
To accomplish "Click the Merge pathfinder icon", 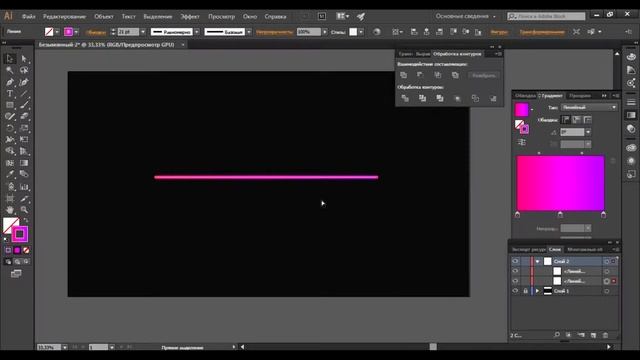I will pyautogui.click(x=440, y=98).
